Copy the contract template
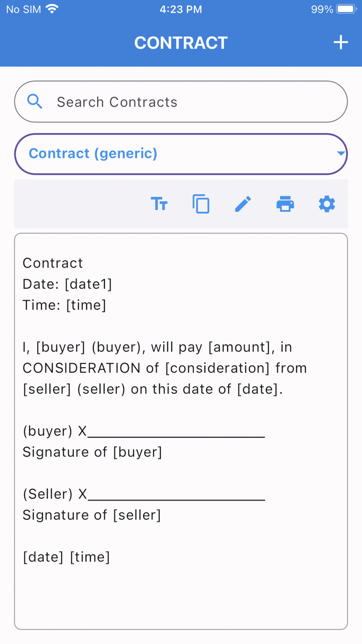This screenshot has height=644, width=362. (x=201, y=204)
